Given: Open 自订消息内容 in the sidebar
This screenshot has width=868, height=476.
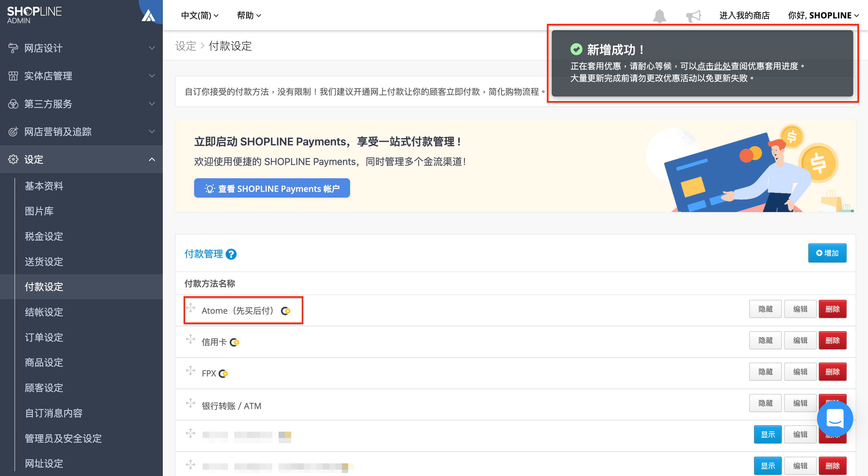Looking at the screenshot, I should click(54, 413).
